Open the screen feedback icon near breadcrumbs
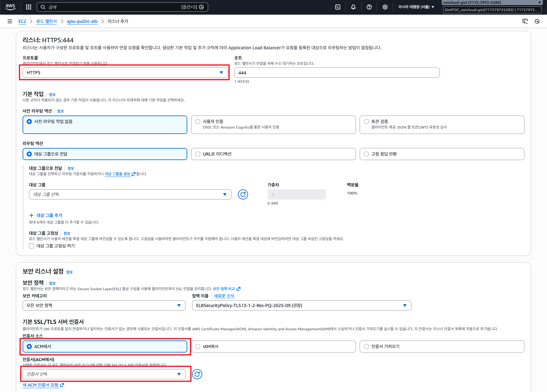 (x=525, y=21)
